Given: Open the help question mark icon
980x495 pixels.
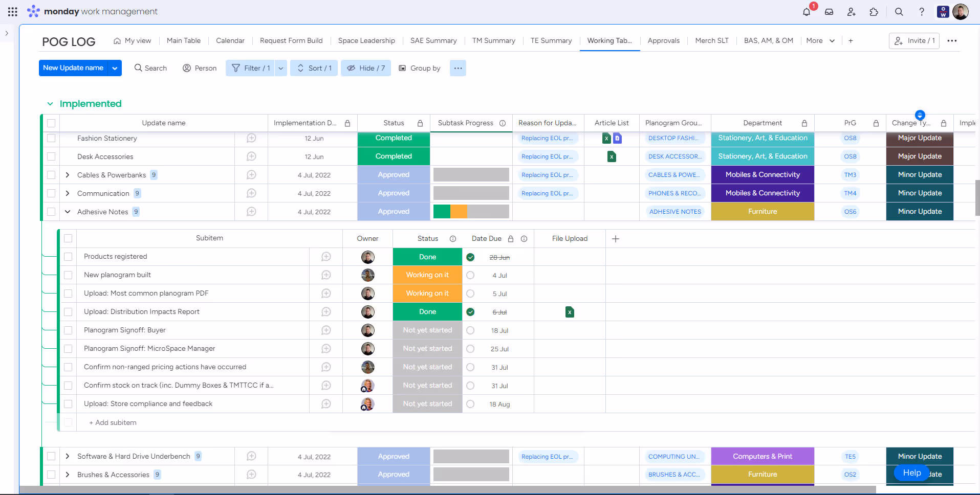Looking at the screenshot, I should pos(922,11).
